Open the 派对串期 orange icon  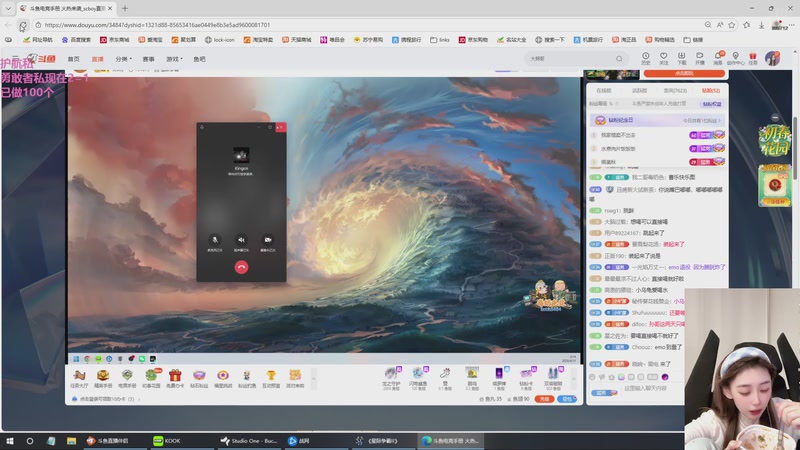click(295, 379)
